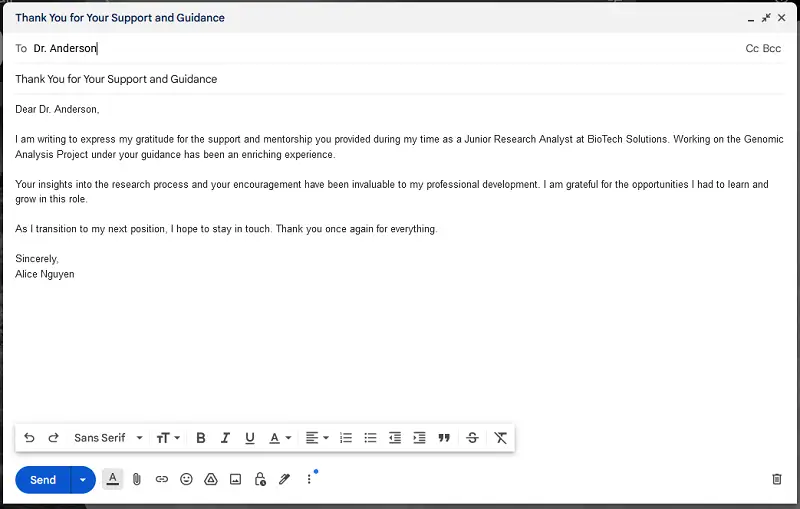
Task: Remove formatting from selected text
Action: [501, 438]
